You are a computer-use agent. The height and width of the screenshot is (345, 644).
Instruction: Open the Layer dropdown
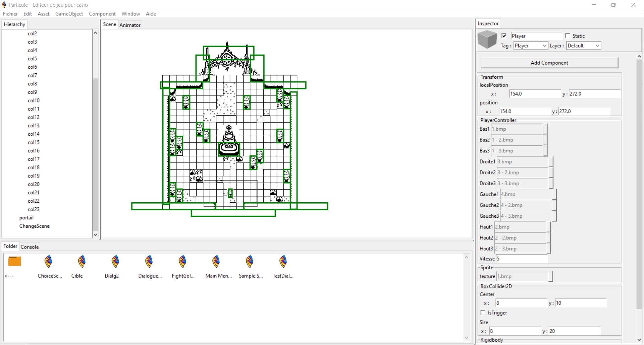pyautogui.click(x=584, y=46)
